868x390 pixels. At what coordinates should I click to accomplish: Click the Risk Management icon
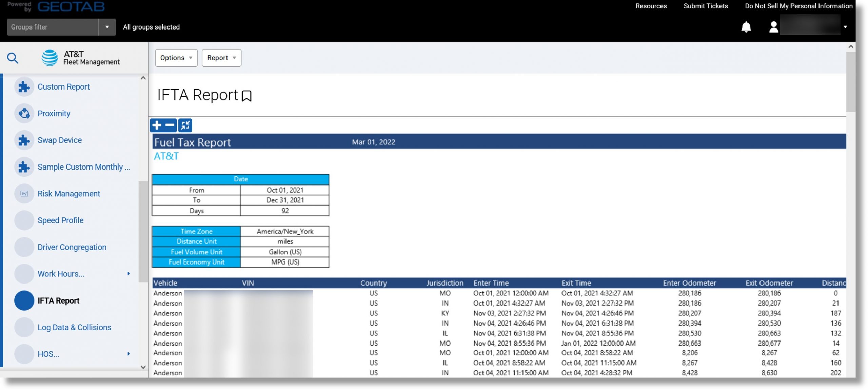(24, 194)
